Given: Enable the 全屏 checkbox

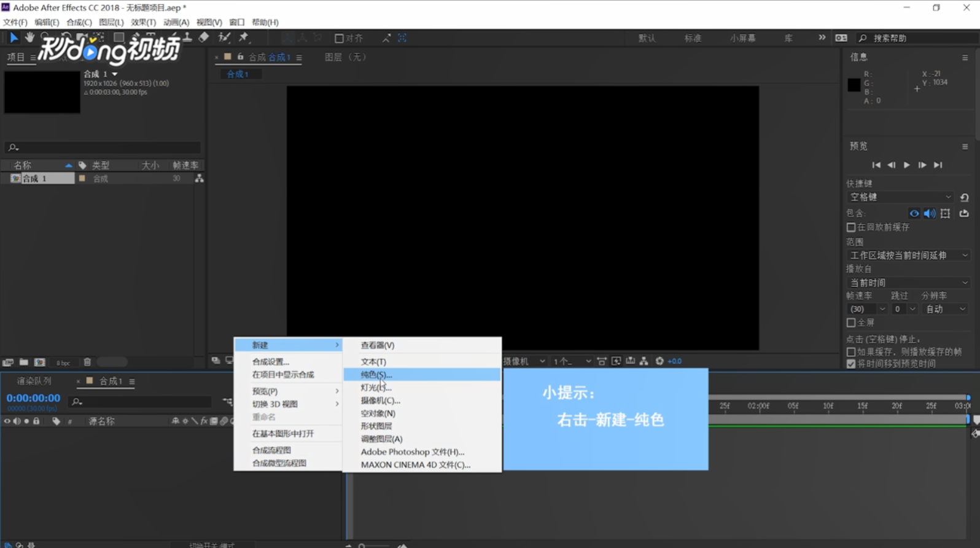Looking at the screenshot, I should 851,323.
